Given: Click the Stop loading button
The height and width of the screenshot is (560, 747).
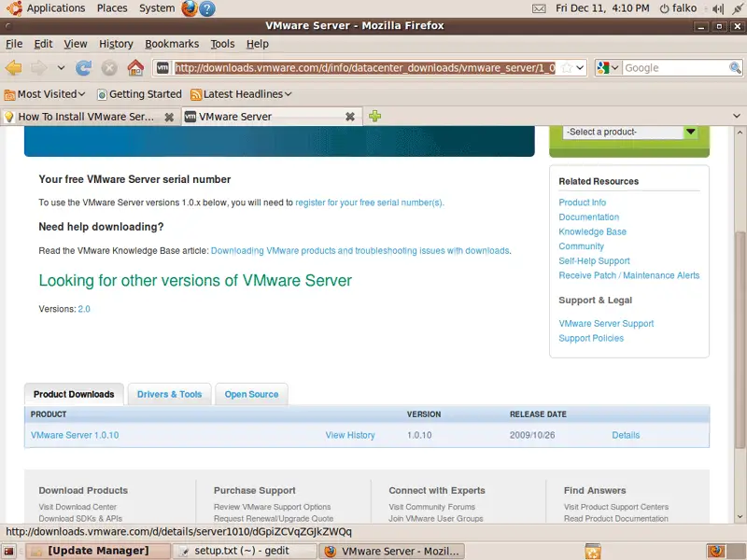Looking at the screenshot, I should [109, 68].
